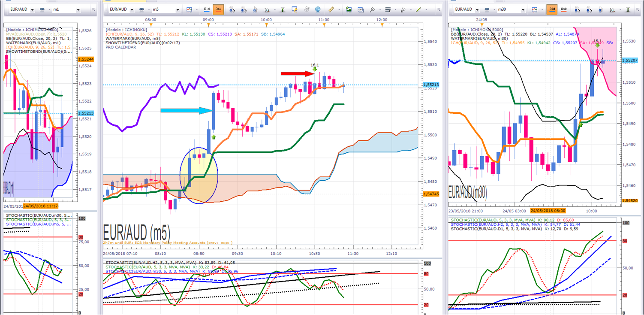This screenshot has height=315, width=644.
Task: Click the chart window icon beside the picture icon
Action: [360, 9]
